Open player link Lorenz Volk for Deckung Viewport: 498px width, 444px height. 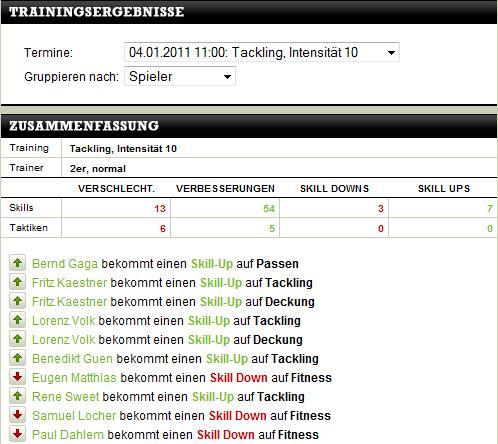[63, 340]
